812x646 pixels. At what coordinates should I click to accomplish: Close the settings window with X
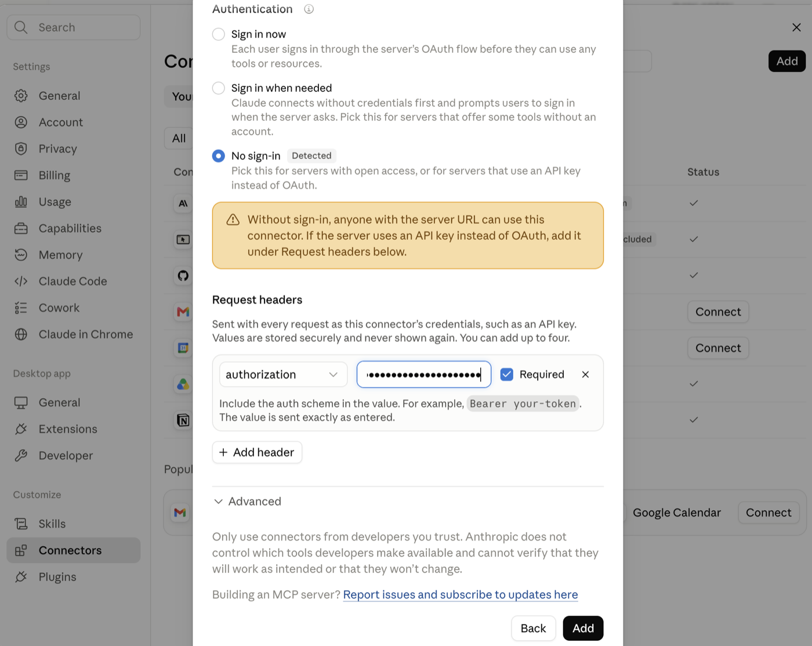pyautogui.click(x=796, y=27)
